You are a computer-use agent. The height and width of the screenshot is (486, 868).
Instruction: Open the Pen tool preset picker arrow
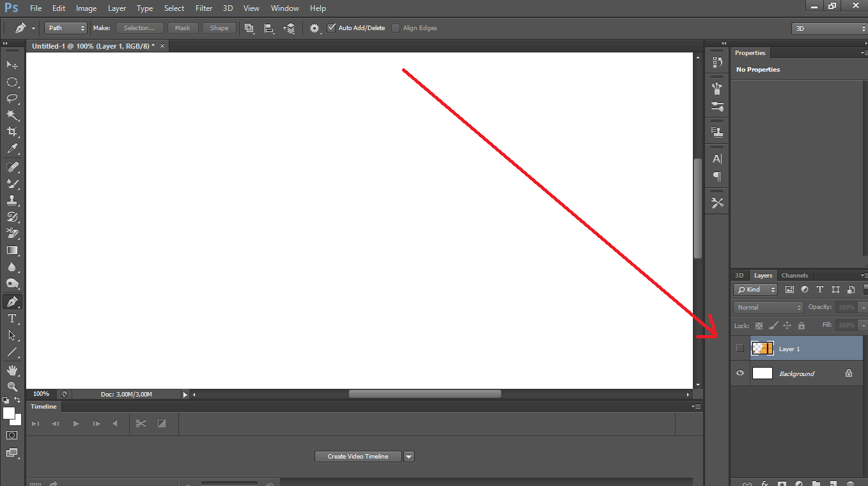[x=33, y=28]
